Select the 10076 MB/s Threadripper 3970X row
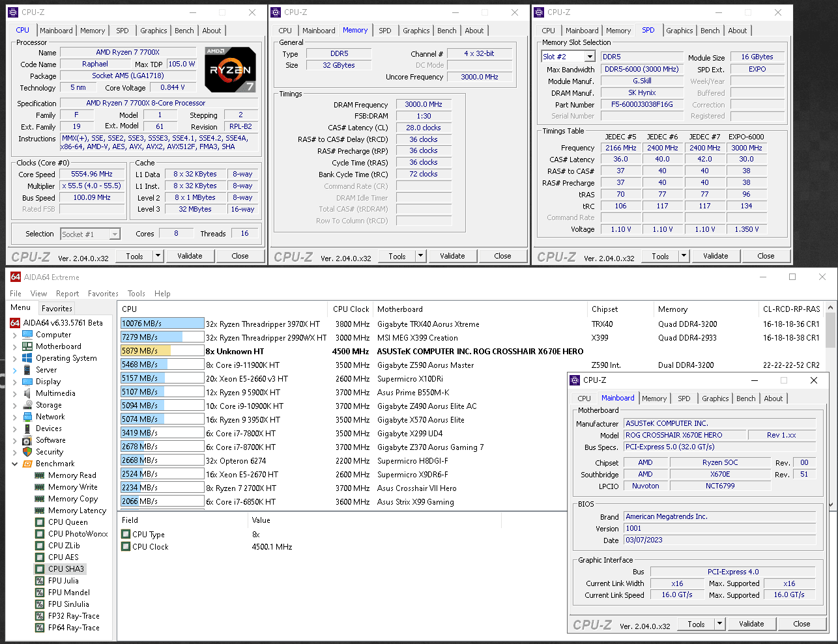Screen dimensions: 838x644 tap(469, 324)
